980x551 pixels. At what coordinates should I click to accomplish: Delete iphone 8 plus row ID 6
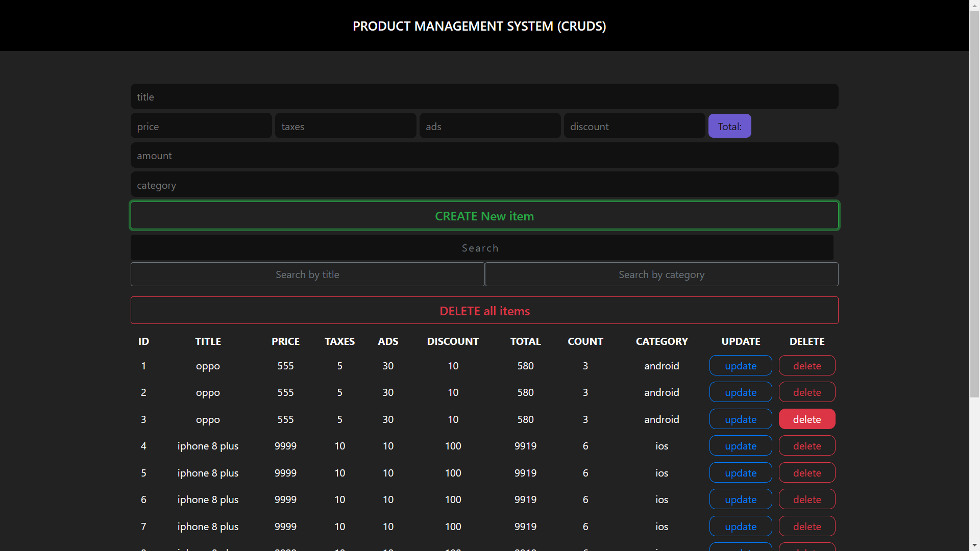tap(807, 499)
